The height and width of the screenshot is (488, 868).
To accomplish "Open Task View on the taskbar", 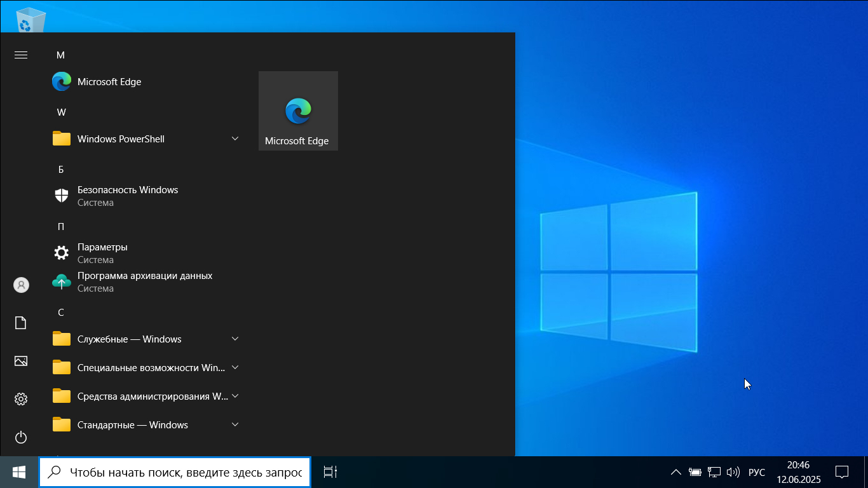I will (330, 472).
